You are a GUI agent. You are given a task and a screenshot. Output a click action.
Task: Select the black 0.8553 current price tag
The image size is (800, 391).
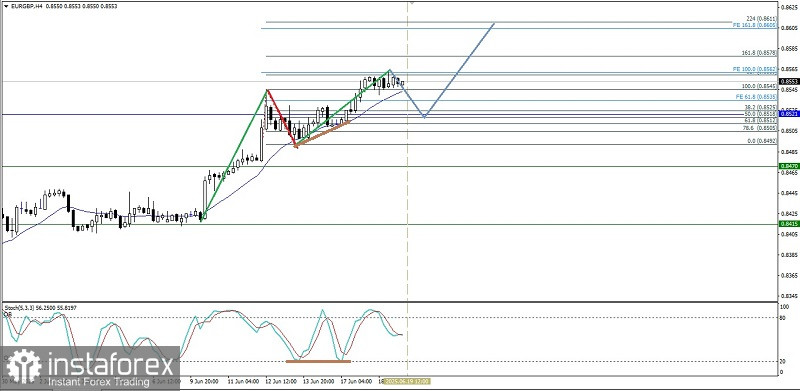pos(789,81)
